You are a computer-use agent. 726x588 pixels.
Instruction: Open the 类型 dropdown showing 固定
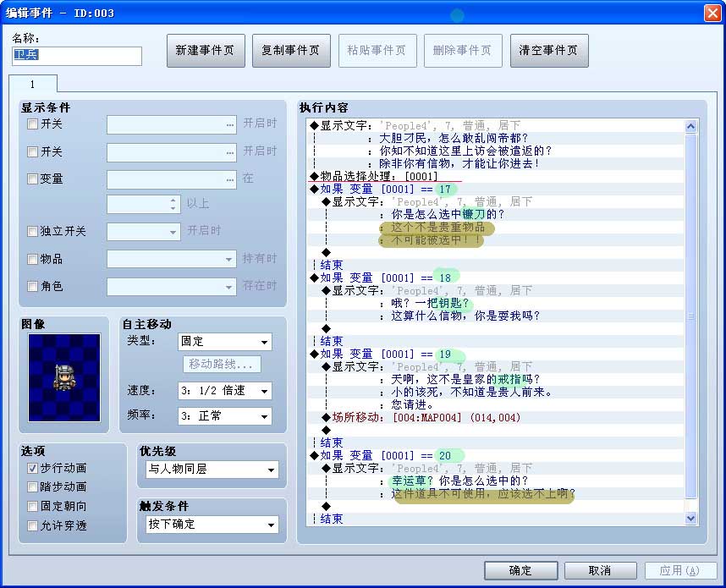pos(225,342)
